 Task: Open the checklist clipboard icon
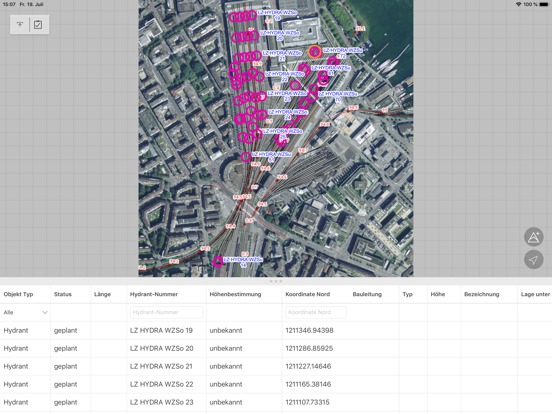[38, 24]
